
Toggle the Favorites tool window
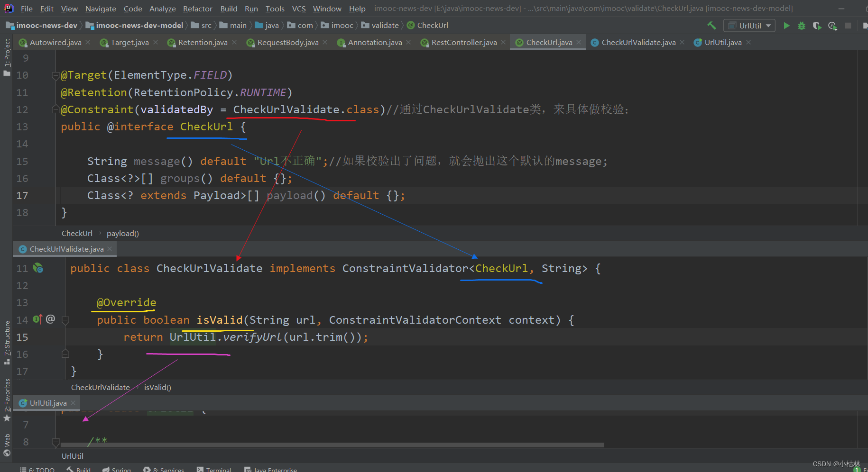click(7, 393)
